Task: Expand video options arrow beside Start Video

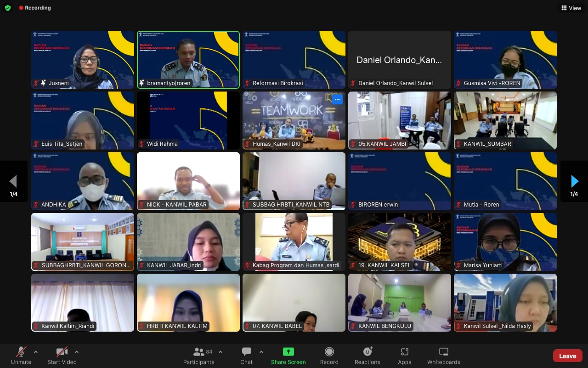Action: click(x=76, y=352)
